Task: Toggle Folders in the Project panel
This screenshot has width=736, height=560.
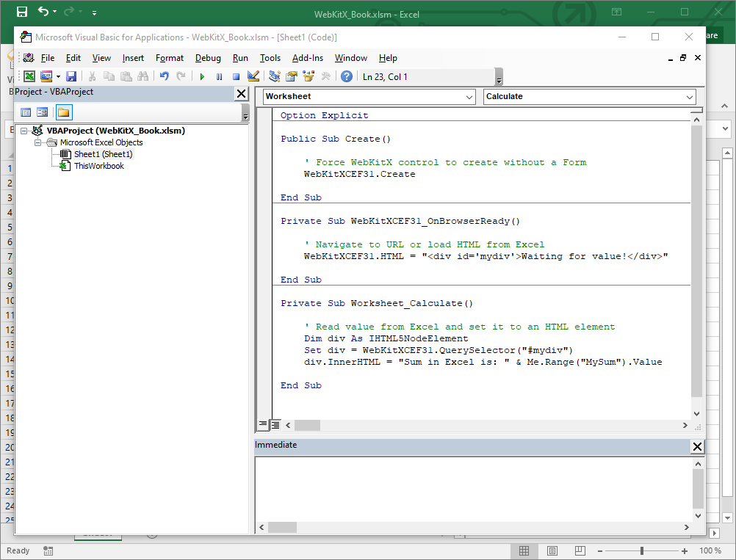Action: click(63, 112)
